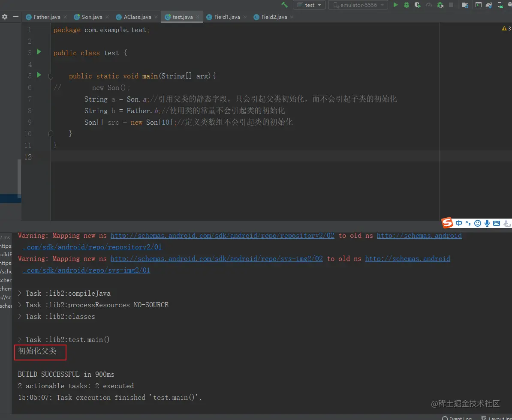Toggle Sogou punctuation mode icon
This screenshot has height=420, width=512.
[468, 223]
